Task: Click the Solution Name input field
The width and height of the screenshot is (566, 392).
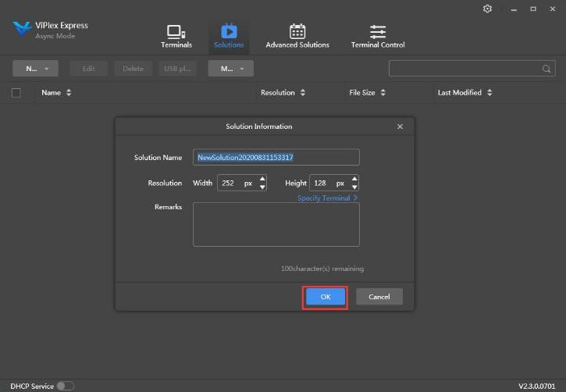Action: pyautogui.click(x=276, y=158)
